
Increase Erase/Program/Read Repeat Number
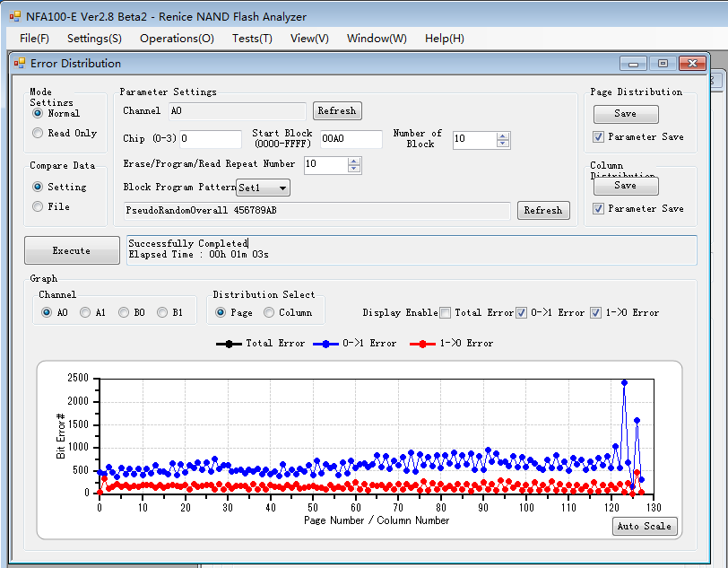[354, 162]
